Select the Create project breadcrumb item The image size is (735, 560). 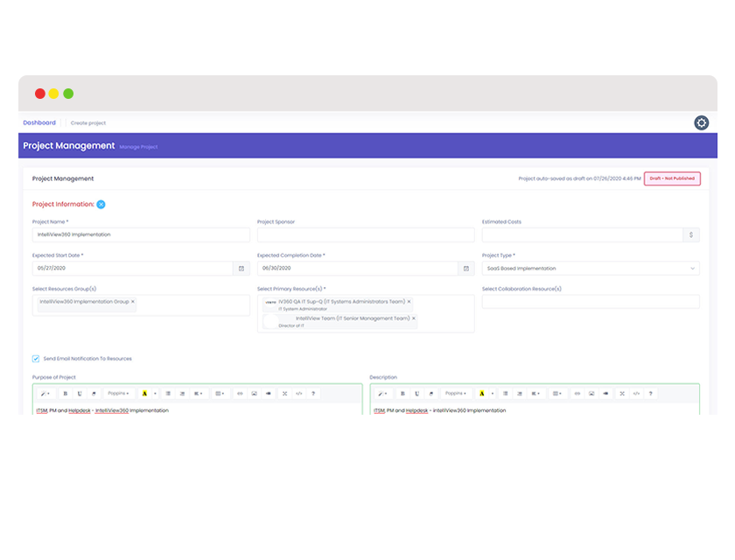click(x=88, y=123)
